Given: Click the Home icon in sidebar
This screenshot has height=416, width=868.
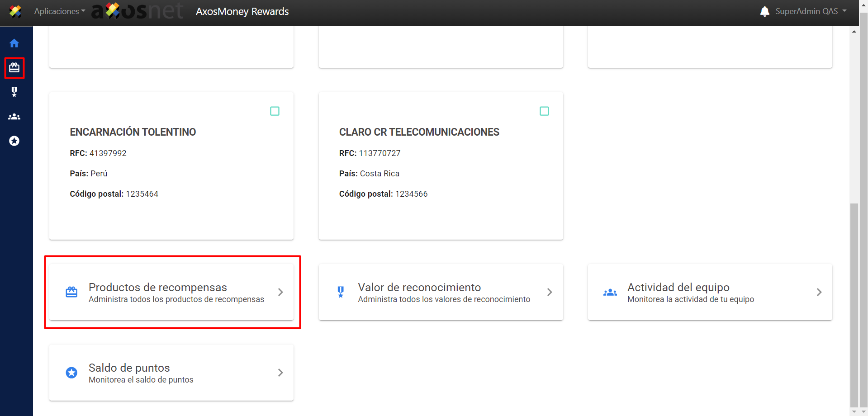Looking at the screenshot, I should (14, 43).
